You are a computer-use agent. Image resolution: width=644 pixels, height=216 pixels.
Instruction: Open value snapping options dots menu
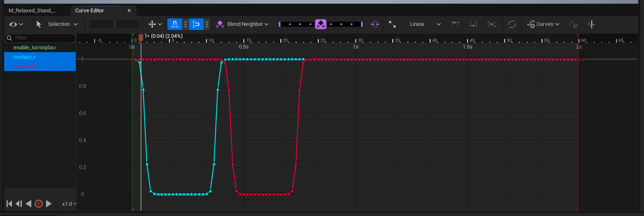(207, 24)
